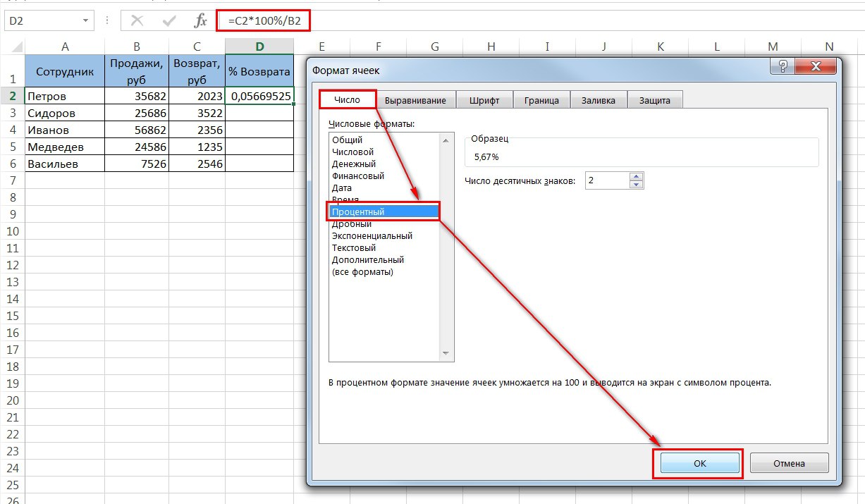The width and height of the screenshot is (865, 504).
Task: Confirm the dialog with the OK button
Action: click(699, 464)
